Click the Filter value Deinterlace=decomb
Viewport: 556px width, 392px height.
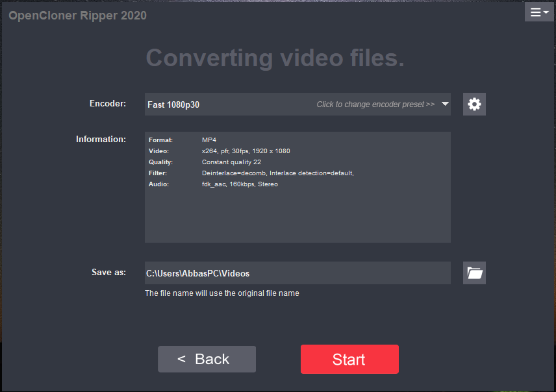tap(277, 173)
